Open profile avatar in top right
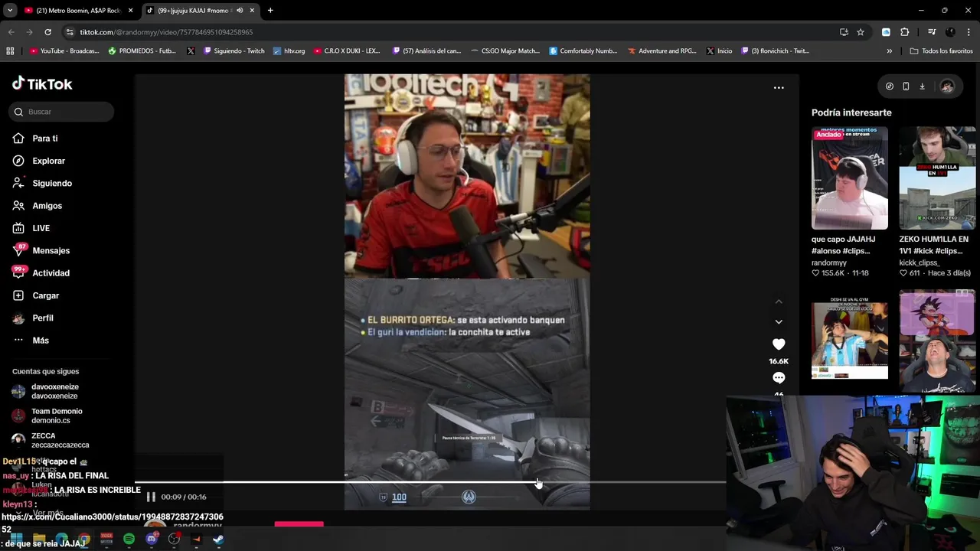This screenshot has height=551, width=980. click(x=947, y=86)
